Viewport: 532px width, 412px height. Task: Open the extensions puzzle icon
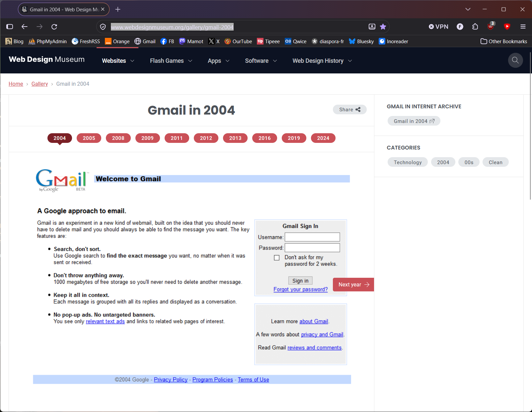tap(475, 27)
